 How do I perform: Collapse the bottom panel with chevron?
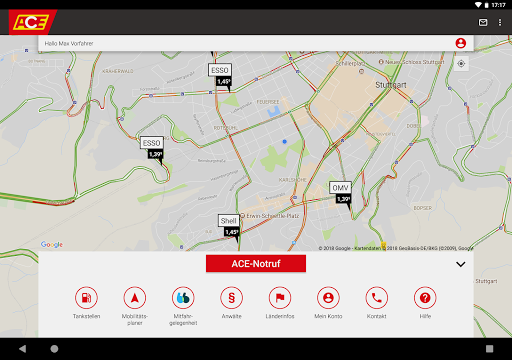(x=461, y=264)
